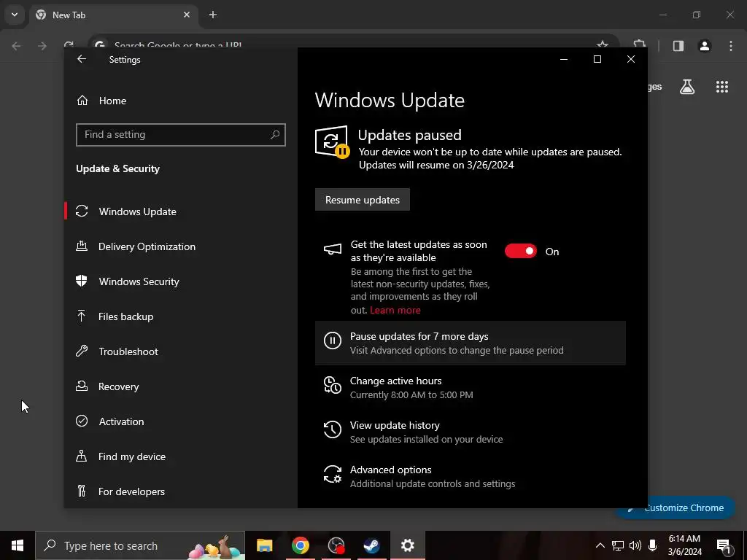
Task: Open the Windows Start menu
Action: [18, 545]
